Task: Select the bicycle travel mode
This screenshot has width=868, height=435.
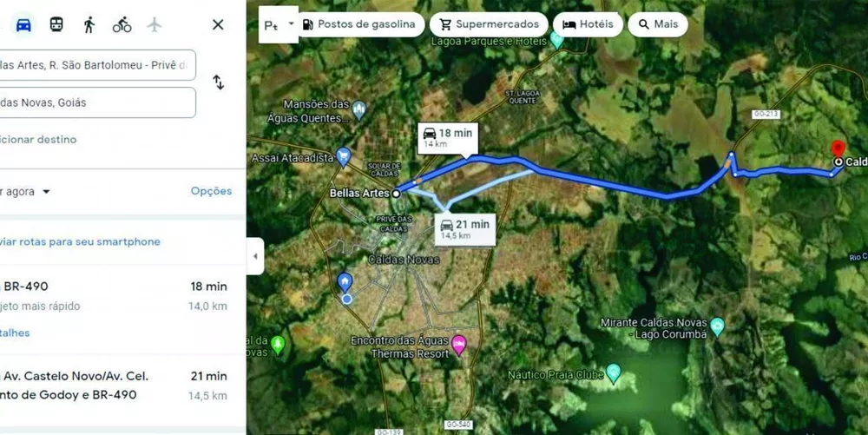Action: click(x=122, y=25)
